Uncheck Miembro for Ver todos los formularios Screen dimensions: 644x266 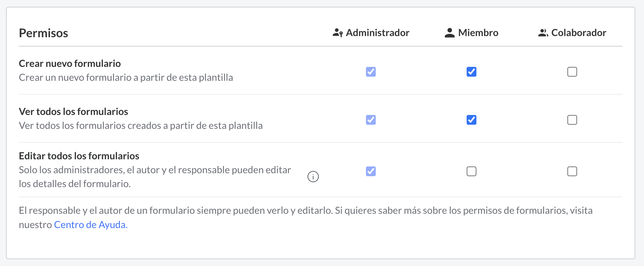472,120
